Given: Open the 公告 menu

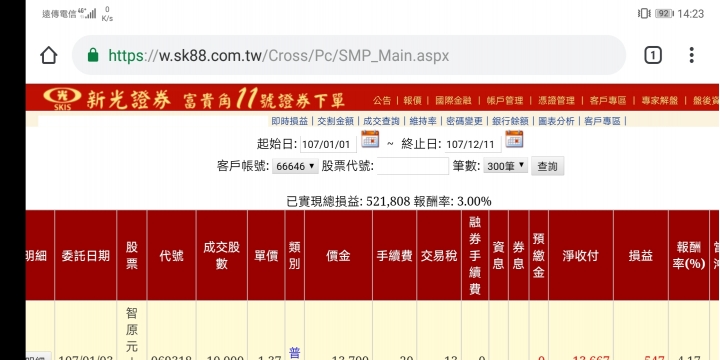Looking at the screenshot, I should tap(382, 101).
